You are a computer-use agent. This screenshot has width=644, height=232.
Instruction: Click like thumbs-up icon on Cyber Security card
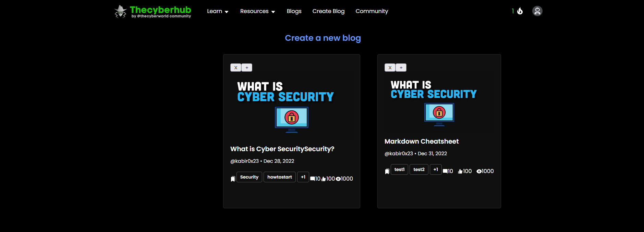(x=324, y=179)
